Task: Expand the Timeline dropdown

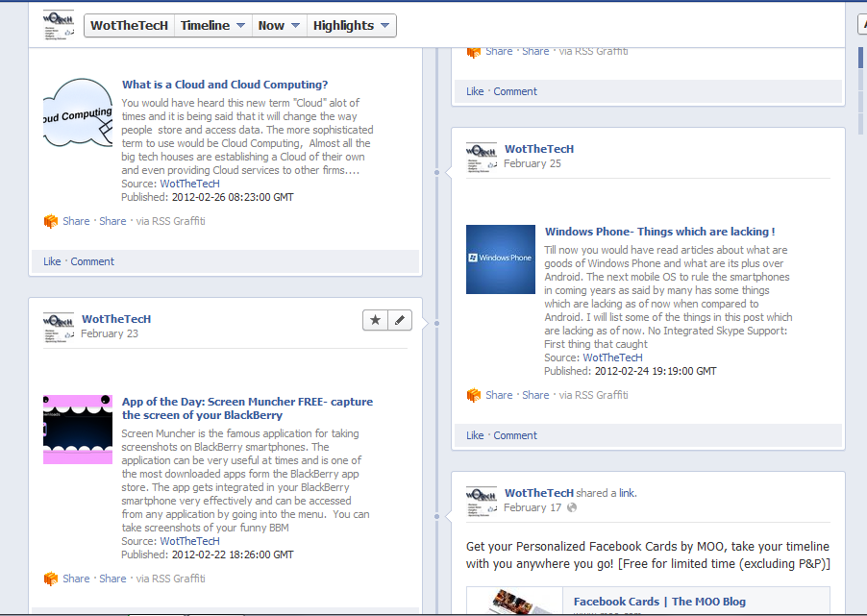Action: 212,25
